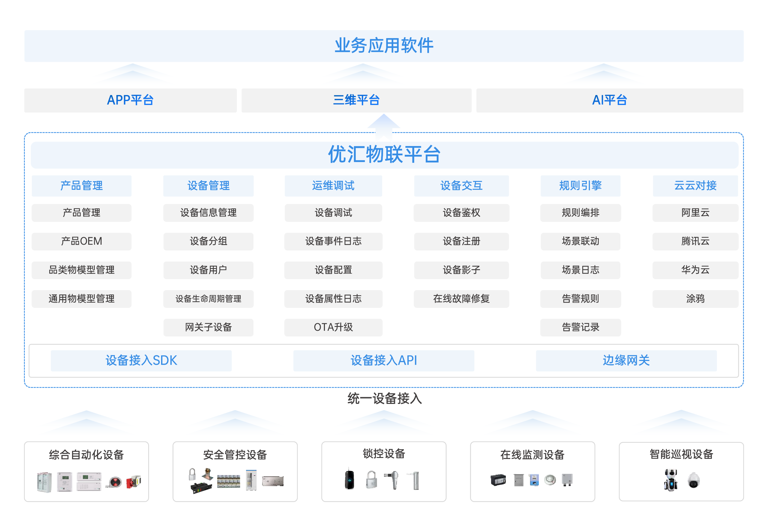
Task: Click the electrical cabinet in 综合自动化设备
Action: 44,482
